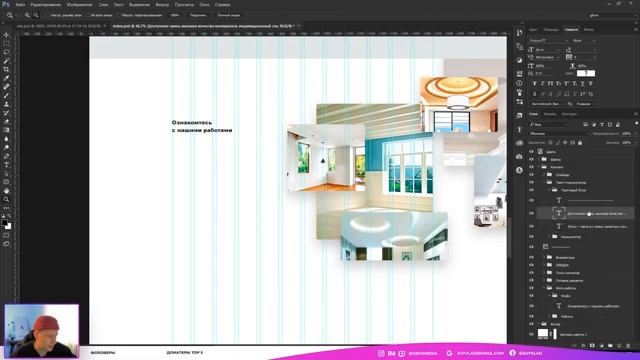Viewport: 640px width, 360px height.
Task: Open the Файл menu
Action: coord(20,4)
